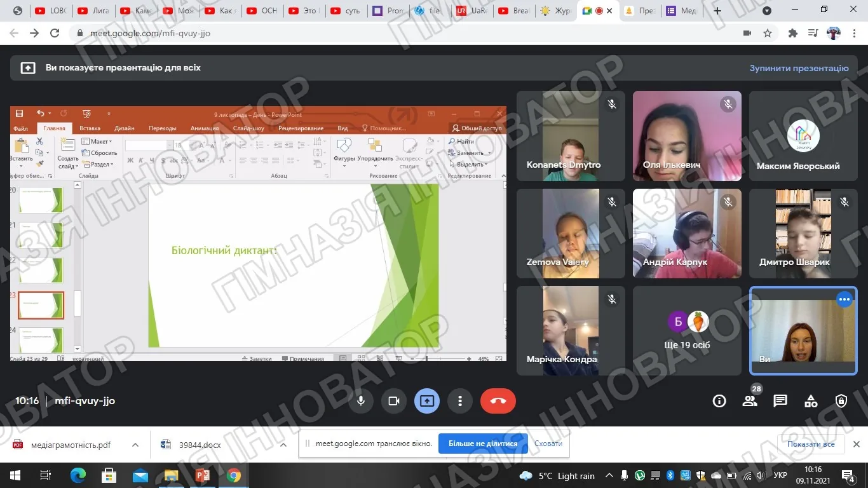The height and width of the screenshot is (488, 868).
Task: Open activities shapes icon
Action: 811,401
